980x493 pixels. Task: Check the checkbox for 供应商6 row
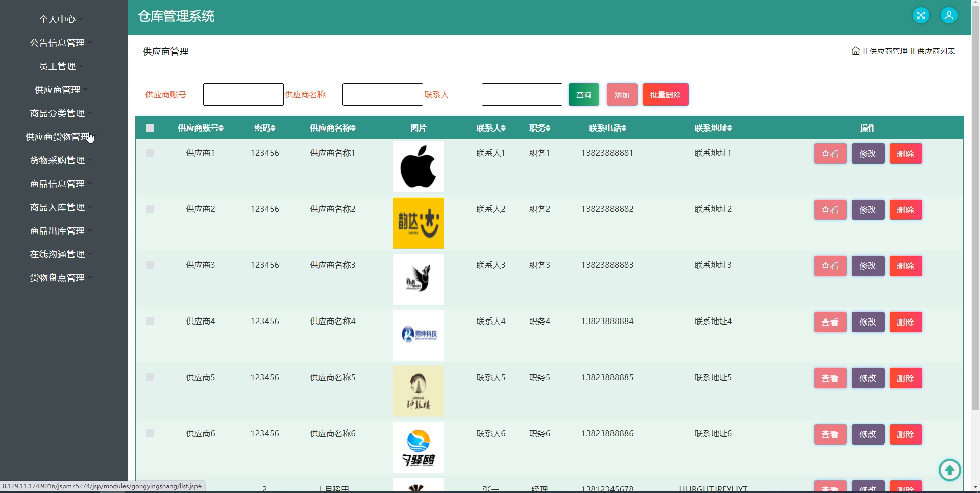150,433
